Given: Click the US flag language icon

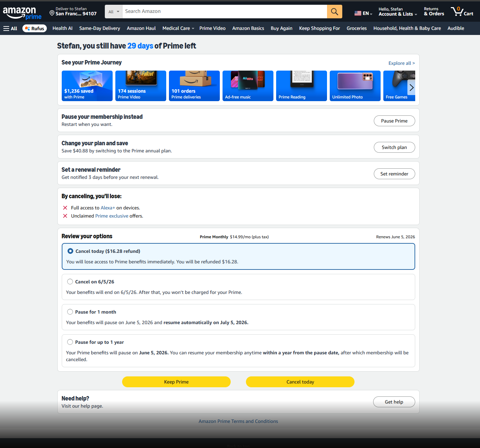Looking at the screenshot, I should [358, 13].
